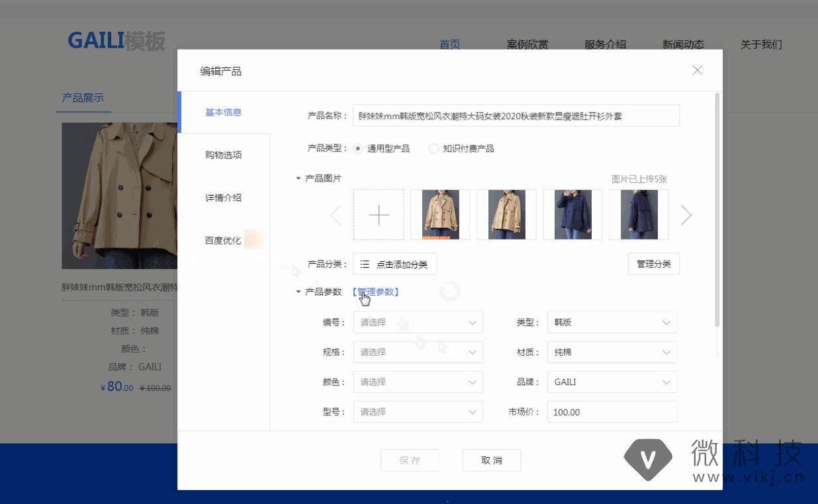
Task: Open the 类型 dropdown showing 韩版
Action: point(612,322)
